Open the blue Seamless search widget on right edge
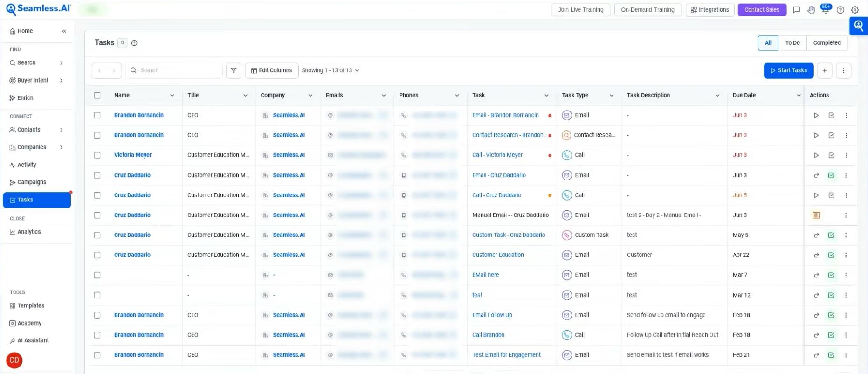This screenshot has height=374, width=868. (x=859, y=26)
